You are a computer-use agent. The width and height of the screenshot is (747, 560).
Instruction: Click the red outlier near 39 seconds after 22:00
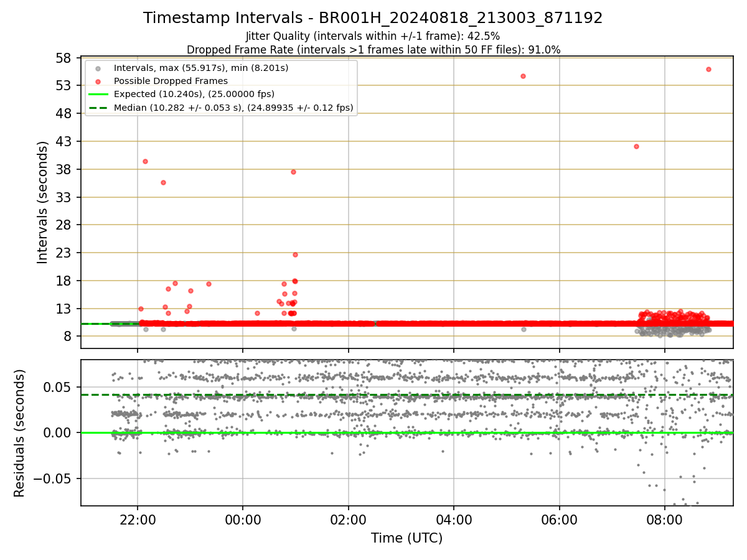pyautogui.click(x=145, y=161)
